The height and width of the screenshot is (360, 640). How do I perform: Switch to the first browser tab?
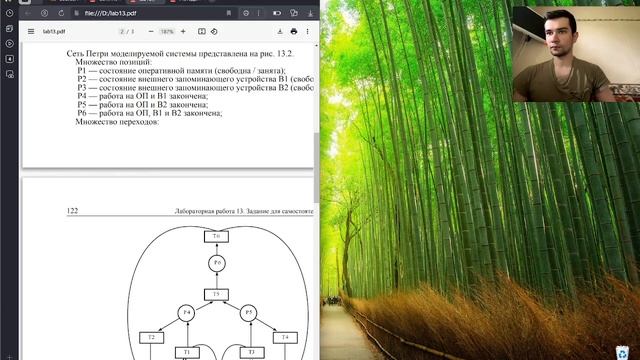(63, 2)
